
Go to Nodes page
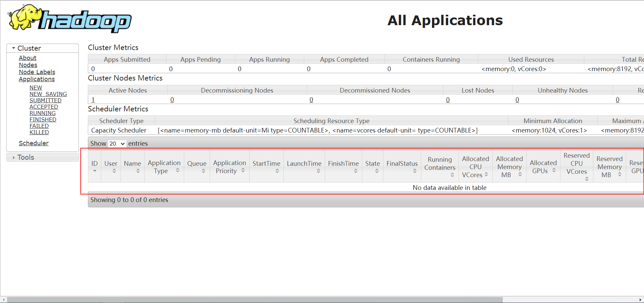click(x=28, y=65)
